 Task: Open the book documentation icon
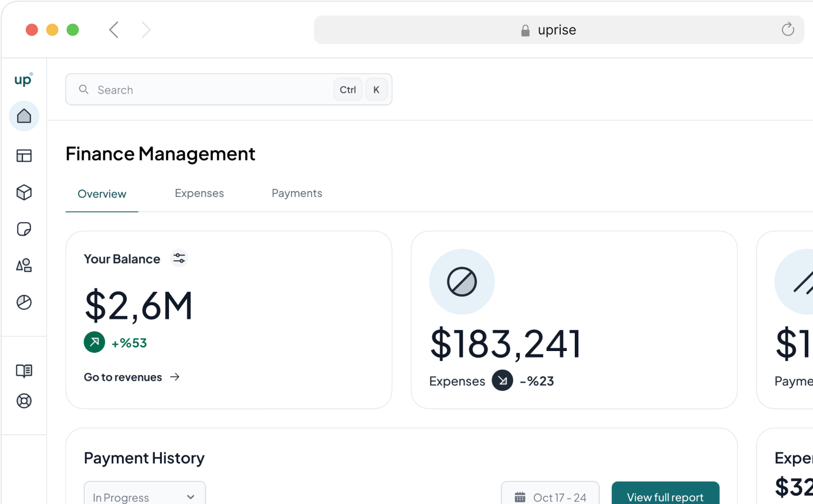[x=24, y=370]
